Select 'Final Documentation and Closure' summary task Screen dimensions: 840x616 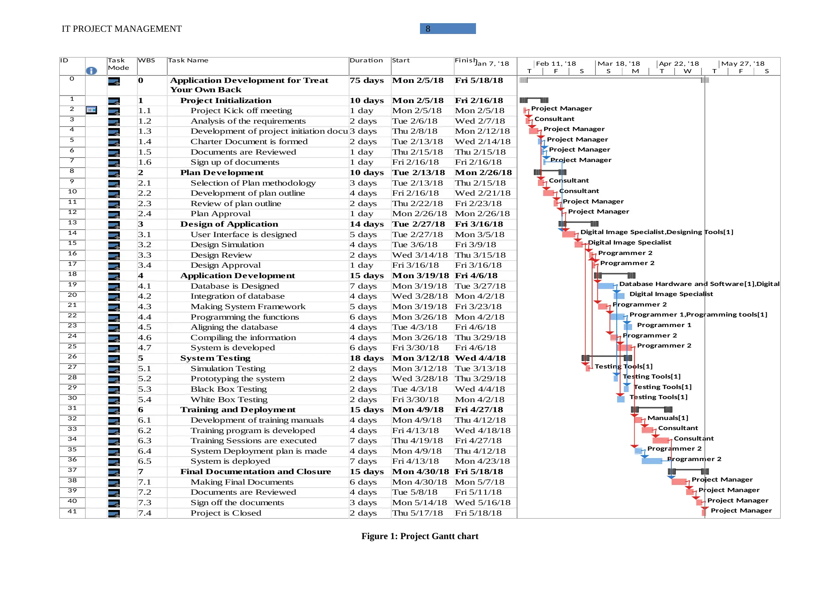tap(255, 472)
